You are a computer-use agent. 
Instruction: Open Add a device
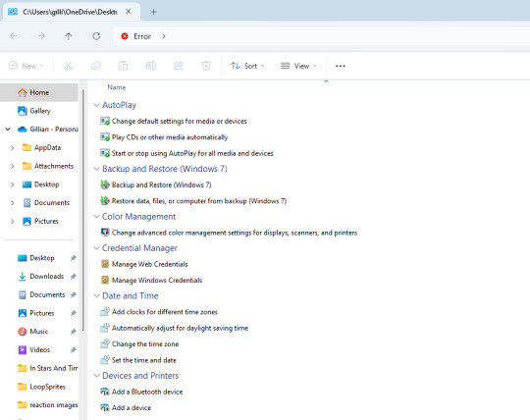(126, 408)
